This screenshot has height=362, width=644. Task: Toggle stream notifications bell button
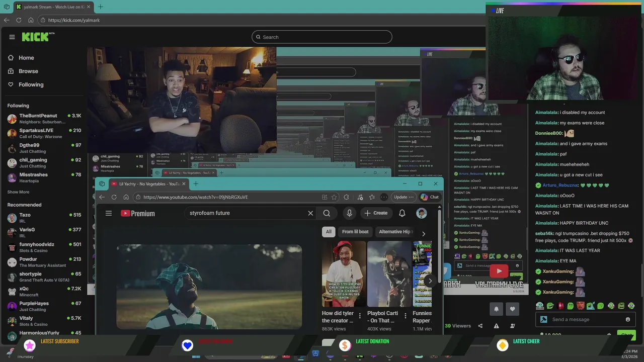(x=496, y=309)
